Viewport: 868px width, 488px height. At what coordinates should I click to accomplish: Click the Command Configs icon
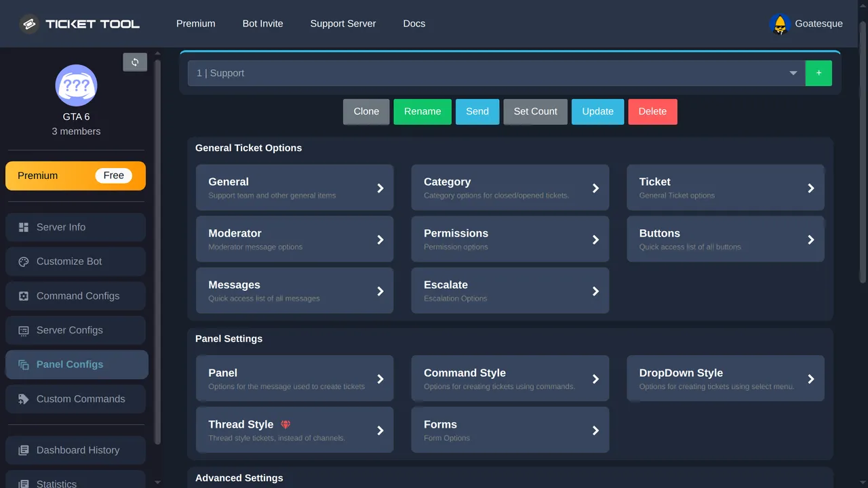click(24, 296)
